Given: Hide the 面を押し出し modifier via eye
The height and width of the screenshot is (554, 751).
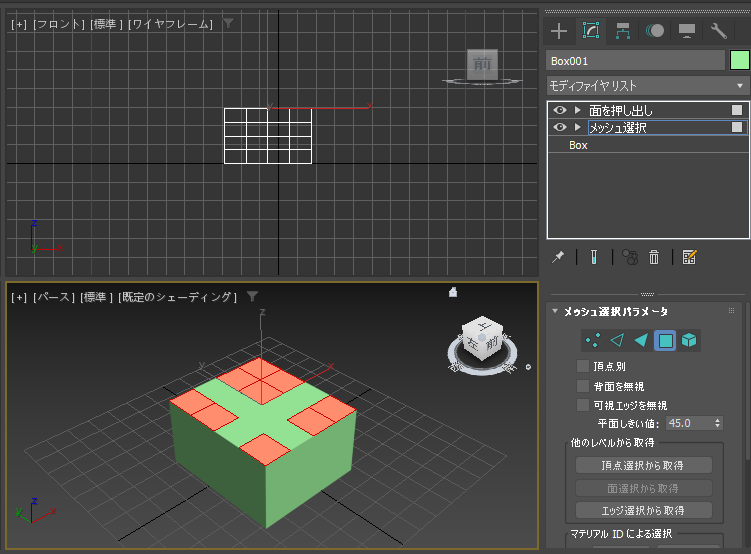Looking at the screenshot, I should (x=560, y=110).
